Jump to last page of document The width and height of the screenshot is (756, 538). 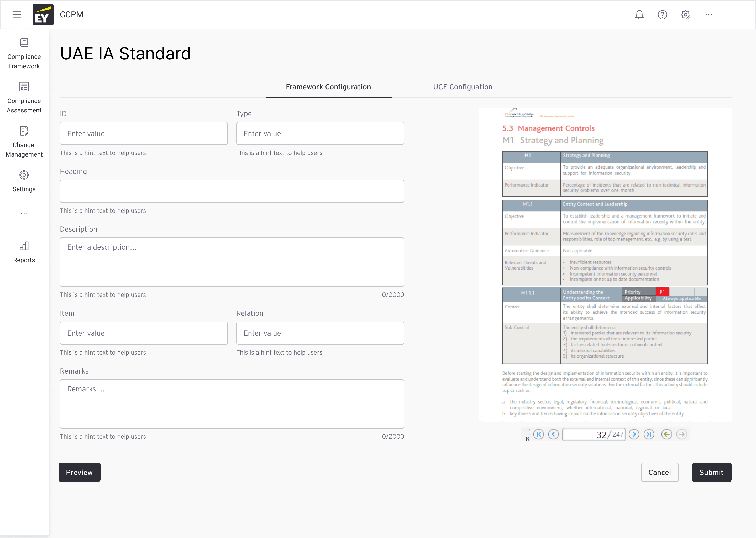[649, 434]
